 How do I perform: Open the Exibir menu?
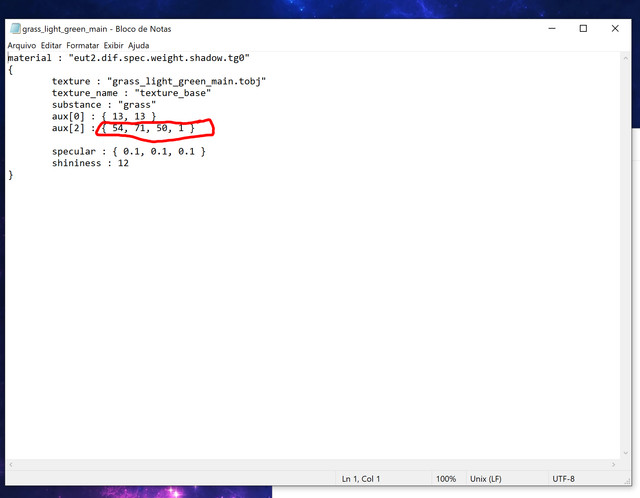[113, 45]
